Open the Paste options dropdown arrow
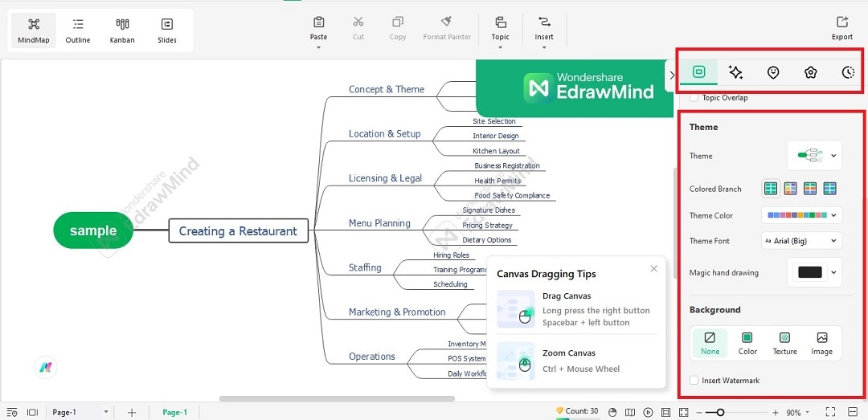Viewport: 868px width, 420px height. coord(319,47)
